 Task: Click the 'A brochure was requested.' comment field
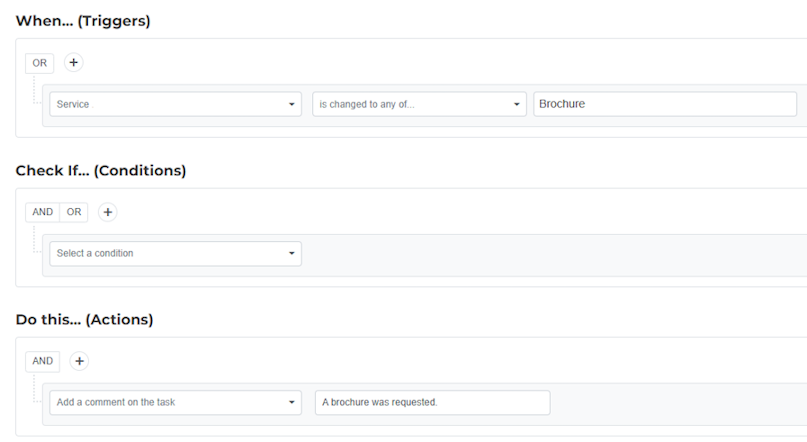[x=433, y=402]
